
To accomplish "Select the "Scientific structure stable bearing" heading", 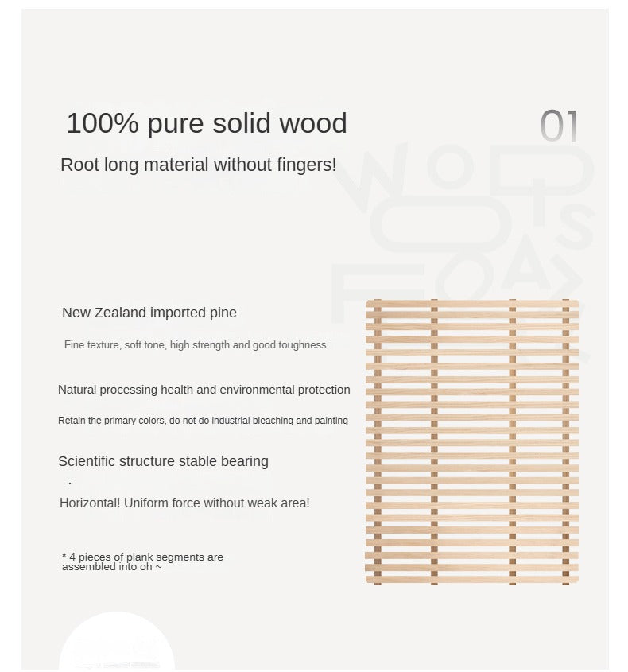I will point(163,461).
